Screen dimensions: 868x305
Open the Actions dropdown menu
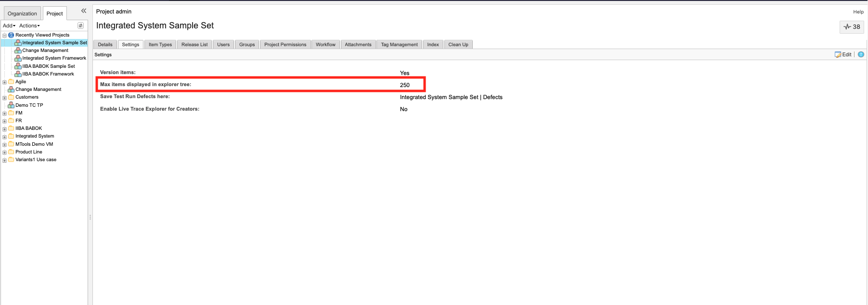tap(29, 25)
